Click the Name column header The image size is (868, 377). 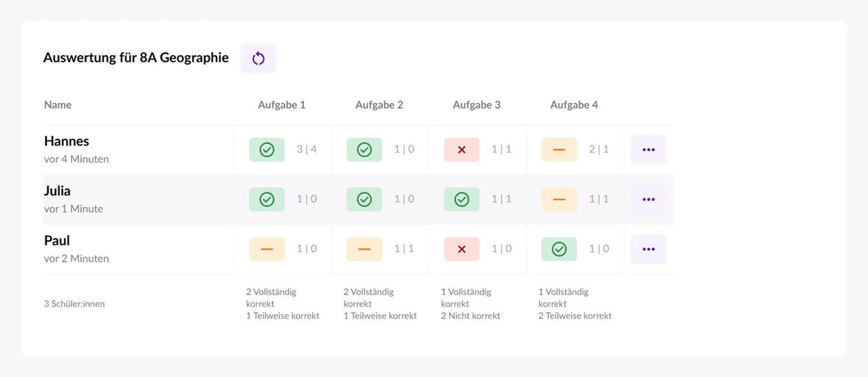58,105
